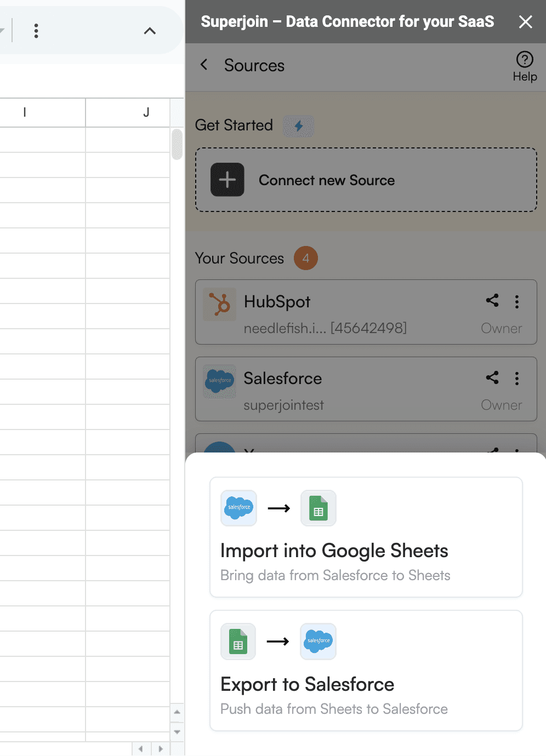
Task: Click the Salesforce cloud logo in sources
Action: (x=220, y=381)
